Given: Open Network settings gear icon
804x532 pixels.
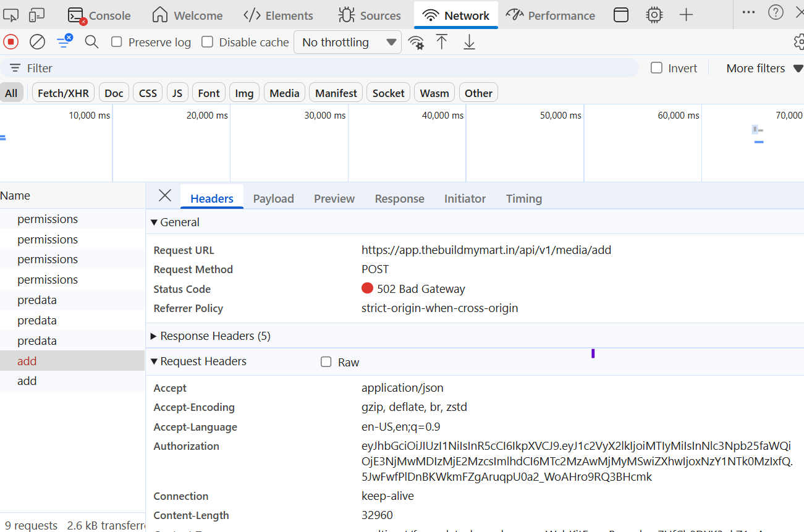Looking at the screenshot, I should point(798,42).
